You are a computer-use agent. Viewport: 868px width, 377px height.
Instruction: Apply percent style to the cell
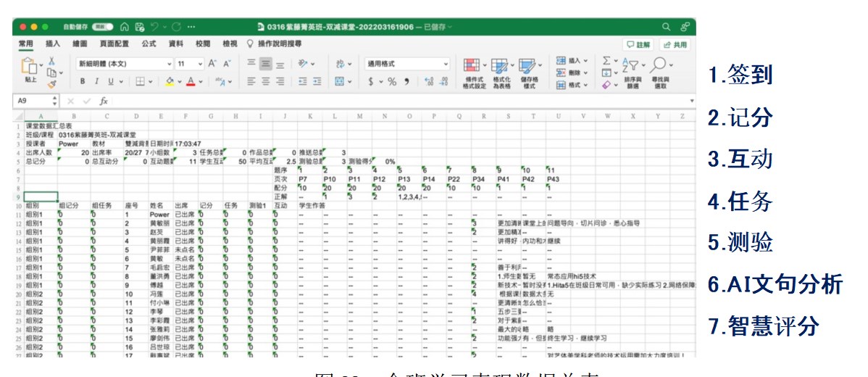[x=392, y=82]
